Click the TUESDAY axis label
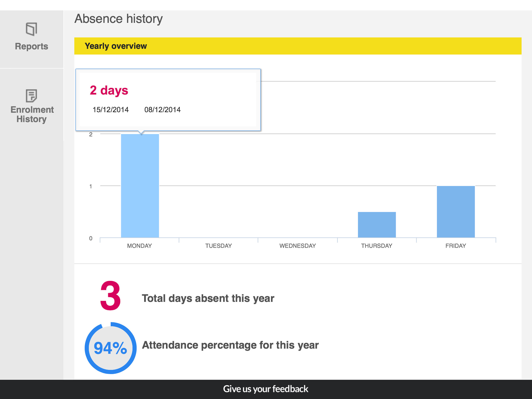The image size is (532, 399). point(218,246)
